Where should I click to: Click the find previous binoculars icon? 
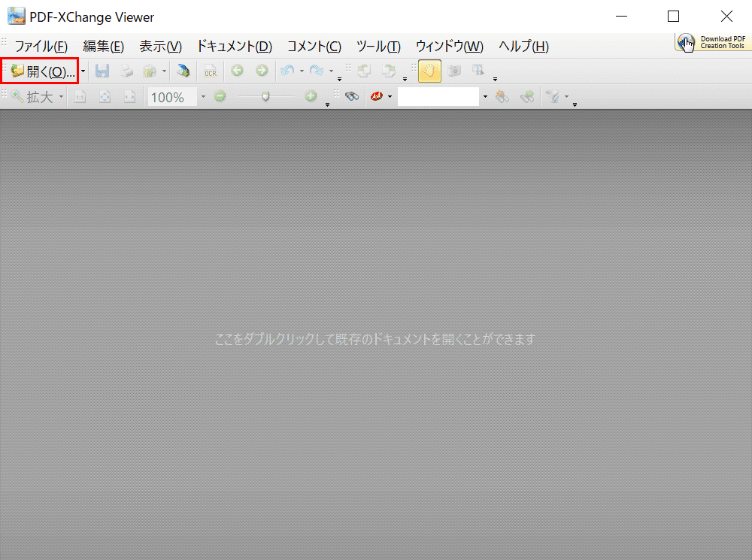502,97
